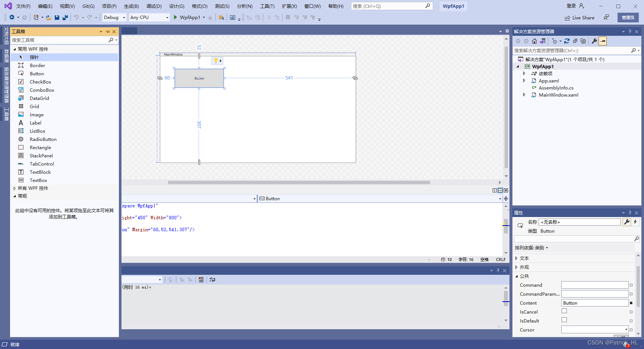Select App.xaml in Solution Explorer
The width and height of the screenshot is (644, 349).
pos(549,81)
